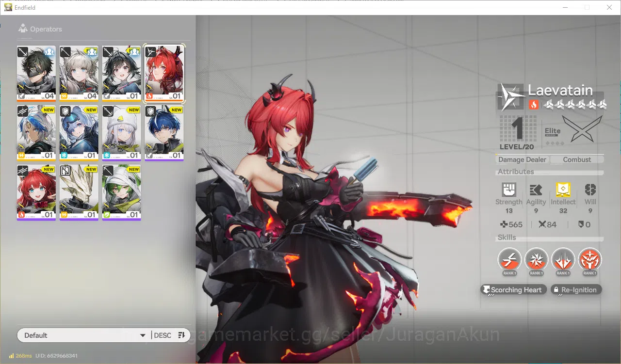Click the Laevatain name text
Viewport: 621px width, 364px height.
point(560,90)
